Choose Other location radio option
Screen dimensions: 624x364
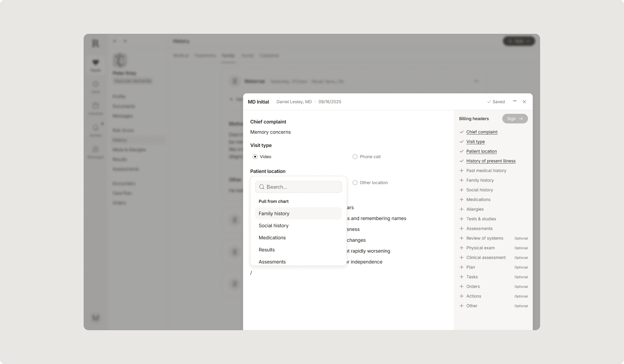[355, 183]
